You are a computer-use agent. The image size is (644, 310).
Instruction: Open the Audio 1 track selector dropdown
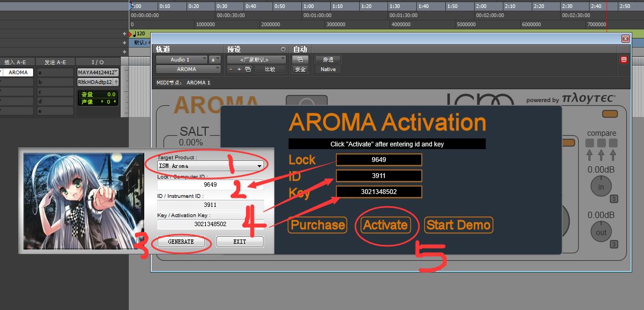[181, 60]
